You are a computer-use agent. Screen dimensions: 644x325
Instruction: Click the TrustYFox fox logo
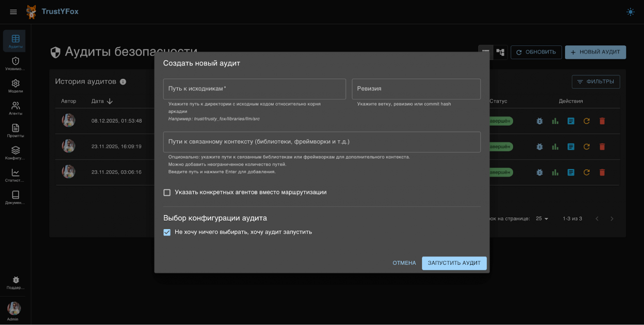pos(31,12)
